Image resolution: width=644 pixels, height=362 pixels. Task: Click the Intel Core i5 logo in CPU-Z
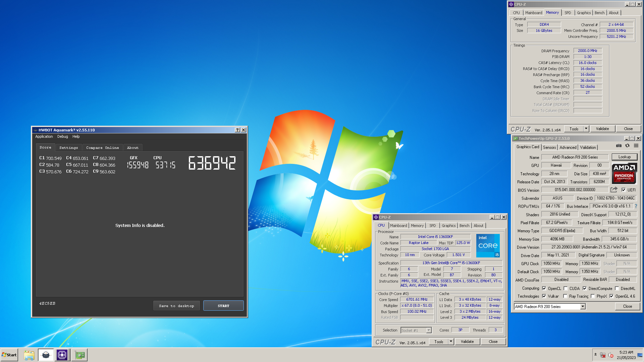click(x=488, y=246)
